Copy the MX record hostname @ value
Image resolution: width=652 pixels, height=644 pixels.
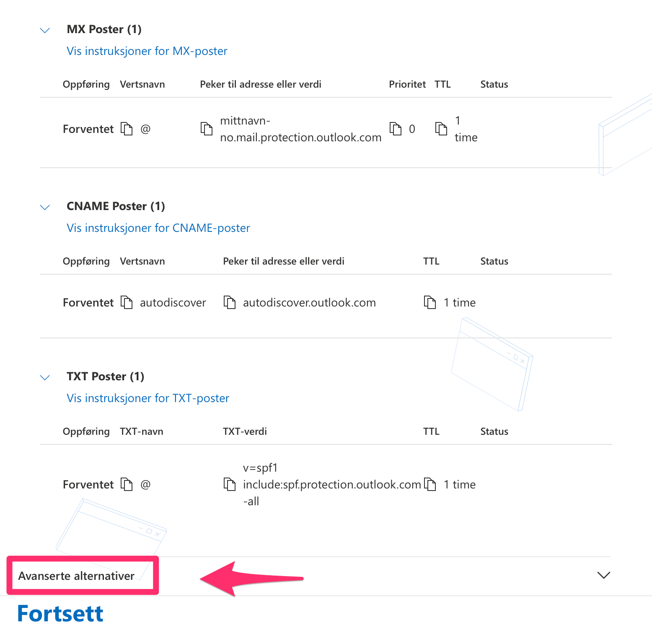pyautogui.click(x=127, y=129)
